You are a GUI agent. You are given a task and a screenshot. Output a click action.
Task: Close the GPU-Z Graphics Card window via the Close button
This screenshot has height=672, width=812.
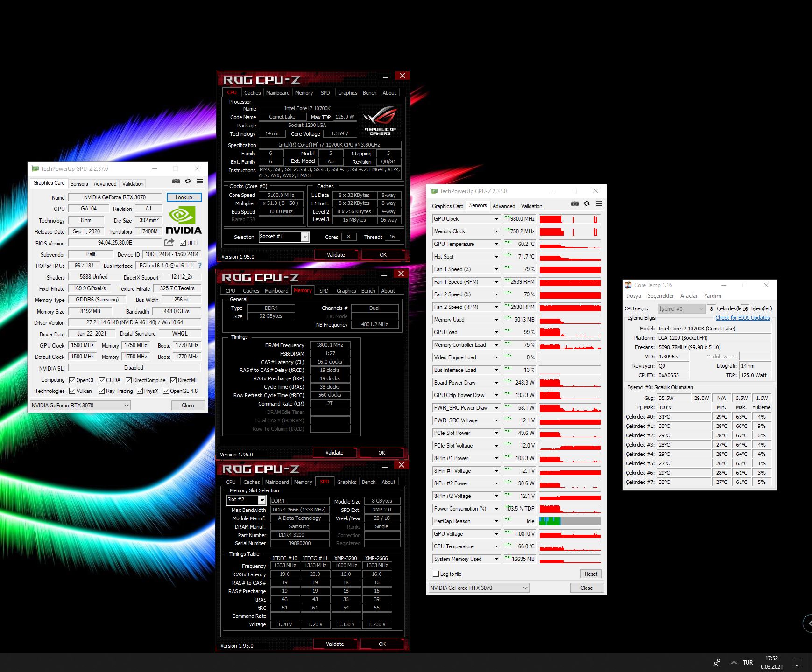[188, 406]
